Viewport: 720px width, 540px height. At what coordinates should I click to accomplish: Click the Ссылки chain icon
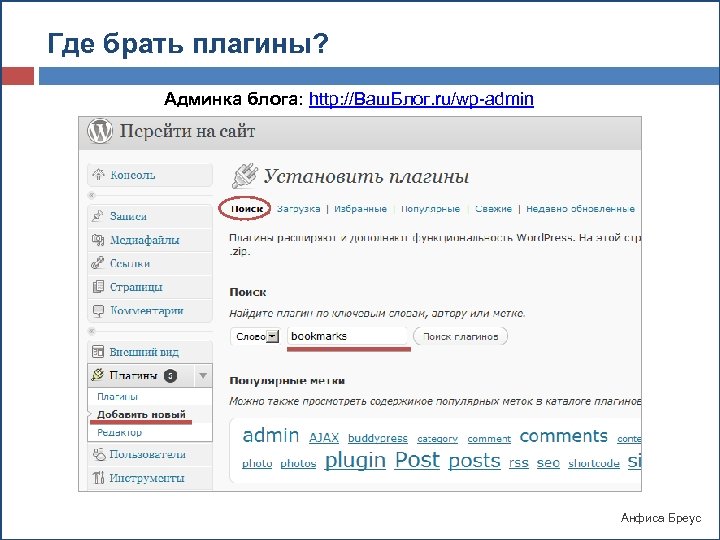tap(98, 263)
